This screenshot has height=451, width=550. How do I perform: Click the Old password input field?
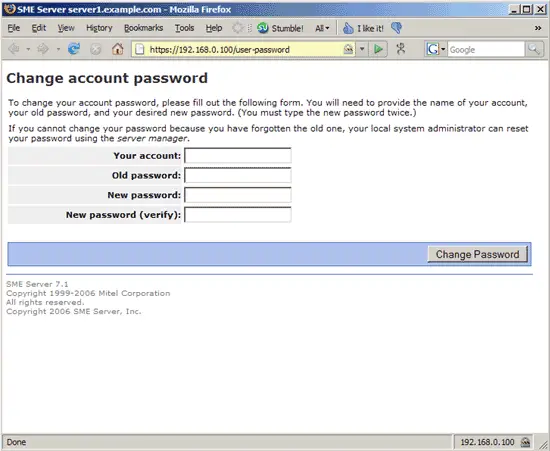[x=238, y=175]
